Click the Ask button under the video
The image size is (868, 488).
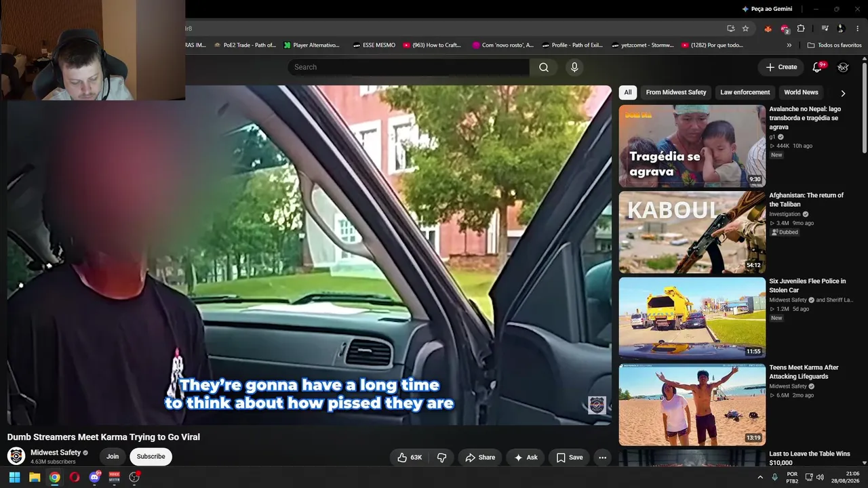pyautogui.click(x=526, y=457)
